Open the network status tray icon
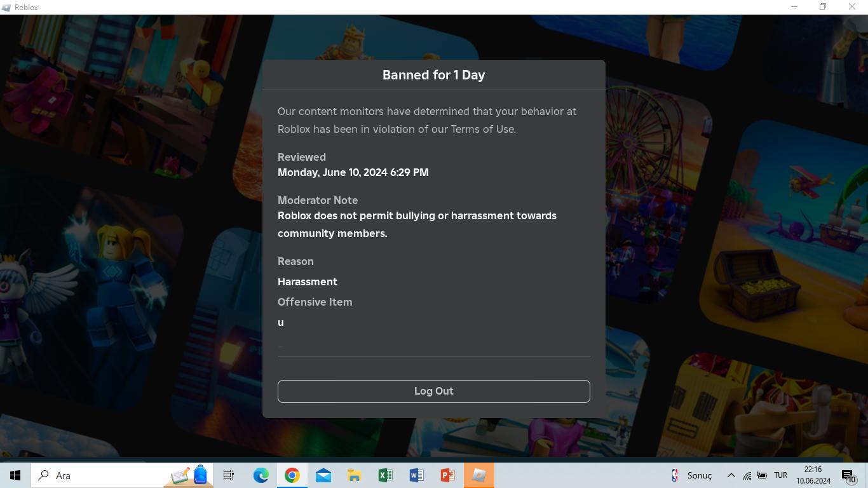Screen dimensions: 868x488 [747, 475]
